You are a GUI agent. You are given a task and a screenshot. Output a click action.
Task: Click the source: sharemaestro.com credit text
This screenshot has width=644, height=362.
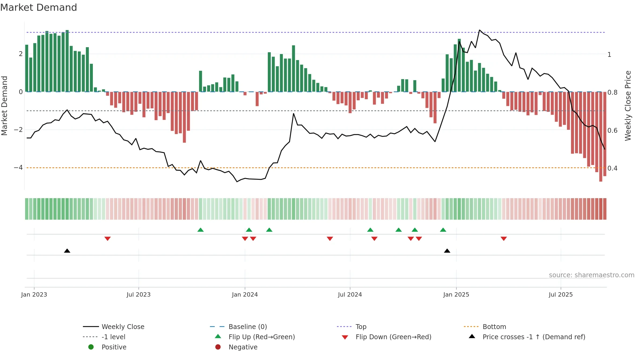tap(592, 275)
